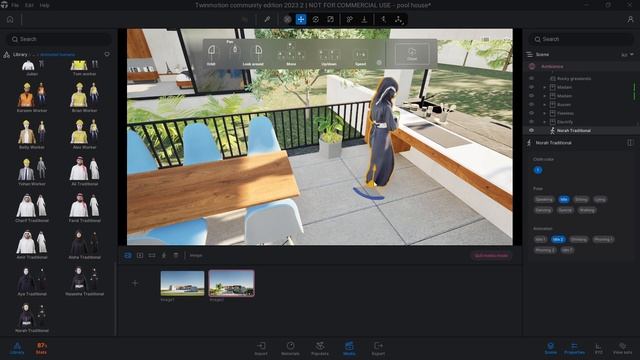This screenshot has height=360, width=640.
Task: Select Betty Worker character in Library
Action: tap(32, 134)
